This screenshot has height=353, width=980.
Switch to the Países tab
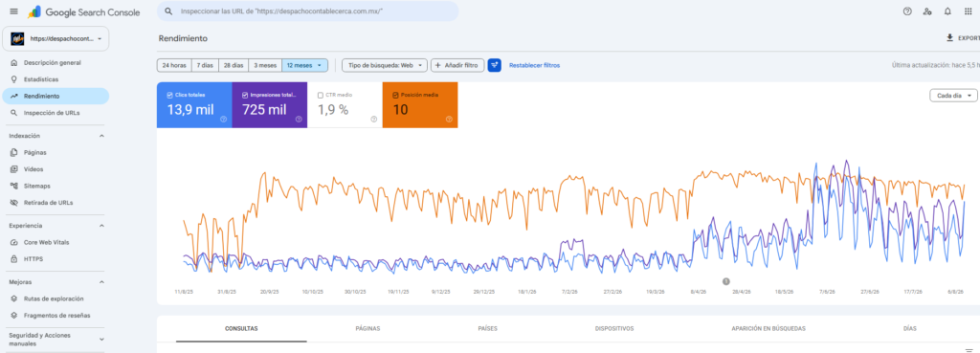click(487, 329)
